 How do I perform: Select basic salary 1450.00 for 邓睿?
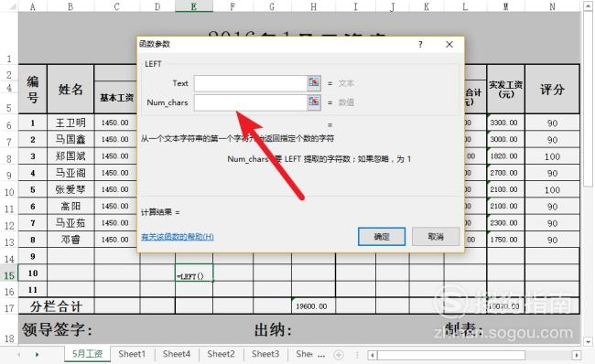[x=115, y=240]
